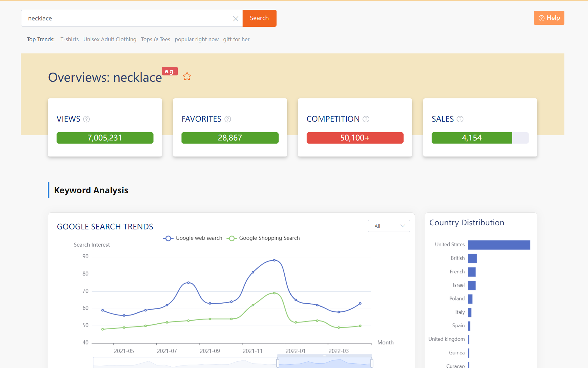Click inside the necklace search input field
Screen dimensions: 588x368
(x=126, y=18)
